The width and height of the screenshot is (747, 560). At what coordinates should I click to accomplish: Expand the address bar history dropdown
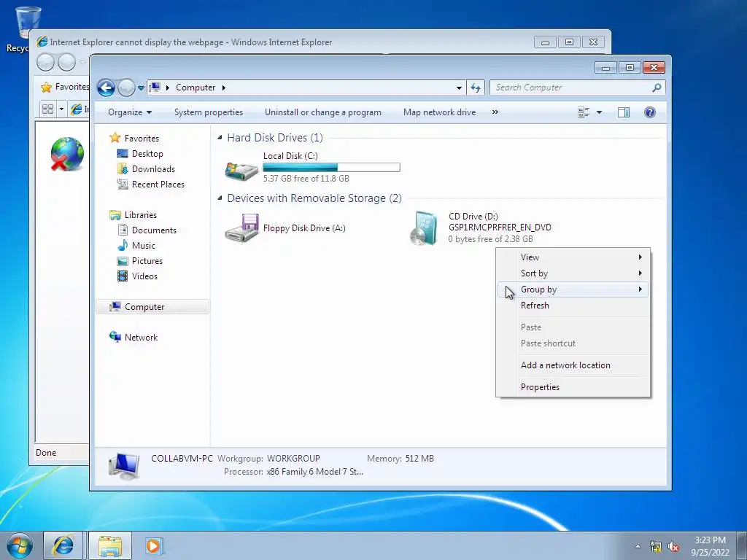coord(459,87)
